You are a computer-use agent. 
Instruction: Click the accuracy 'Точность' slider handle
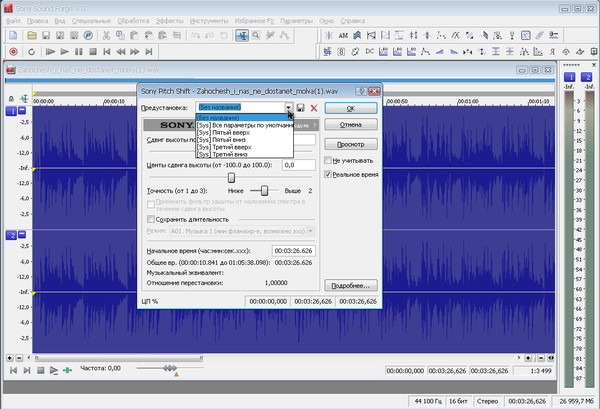click(264, 190)
